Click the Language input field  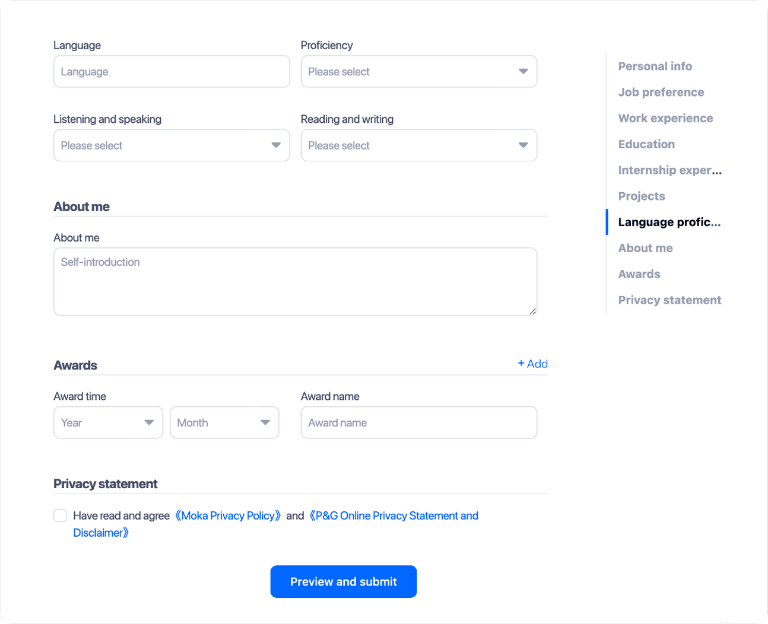(171, 72)
